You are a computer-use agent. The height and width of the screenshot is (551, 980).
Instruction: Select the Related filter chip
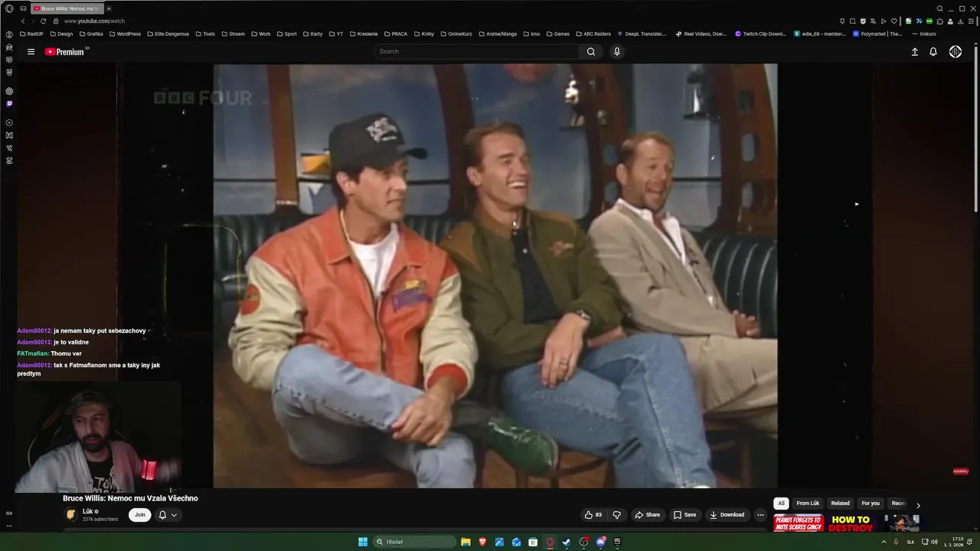pos(841,504)
